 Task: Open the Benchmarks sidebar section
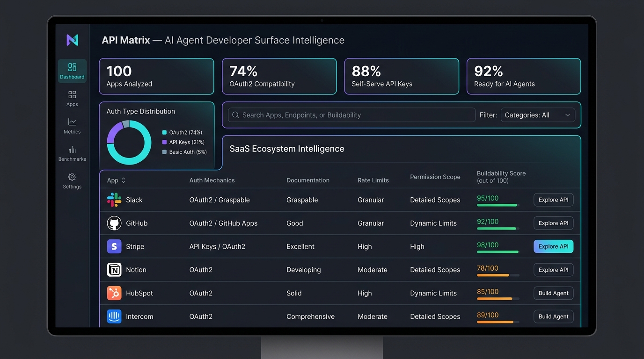72,153
